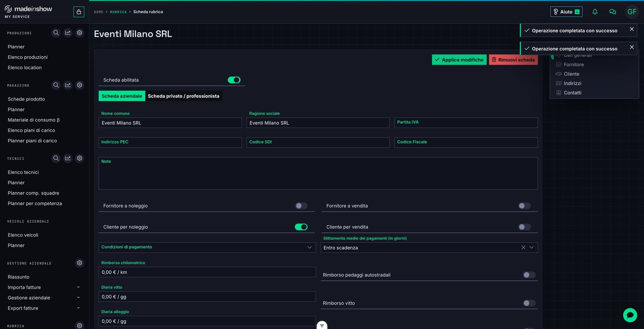Jump to the Indirizzi section
This screenshot has width=644, height=329.
572,83
